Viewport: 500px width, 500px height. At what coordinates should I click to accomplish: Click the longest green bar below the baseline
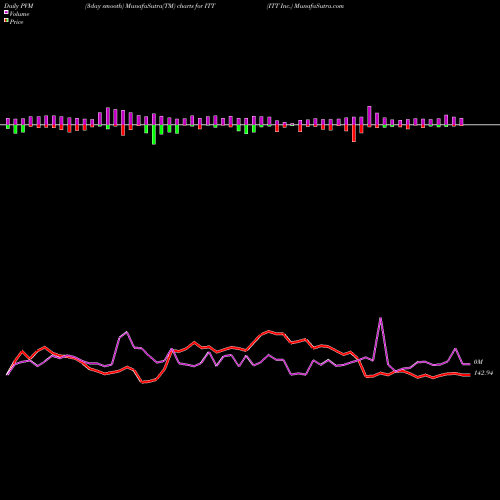pyautogui.click(x=154, y=134)
